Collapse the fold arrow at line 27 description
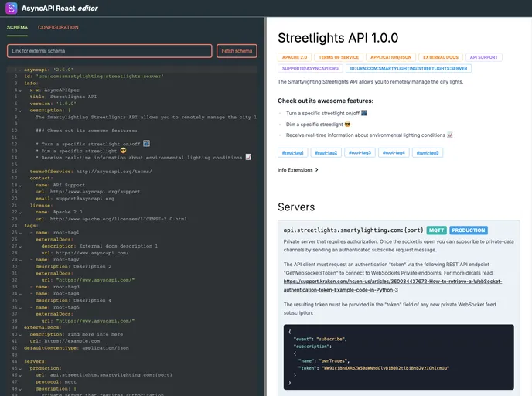532x396 pixels. pos(20,247)
